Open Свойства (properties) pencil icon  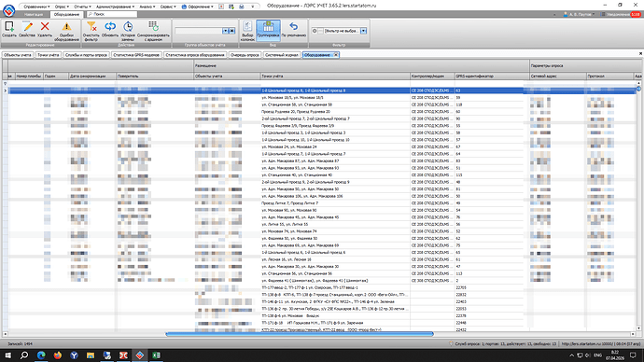pos(27,30)
